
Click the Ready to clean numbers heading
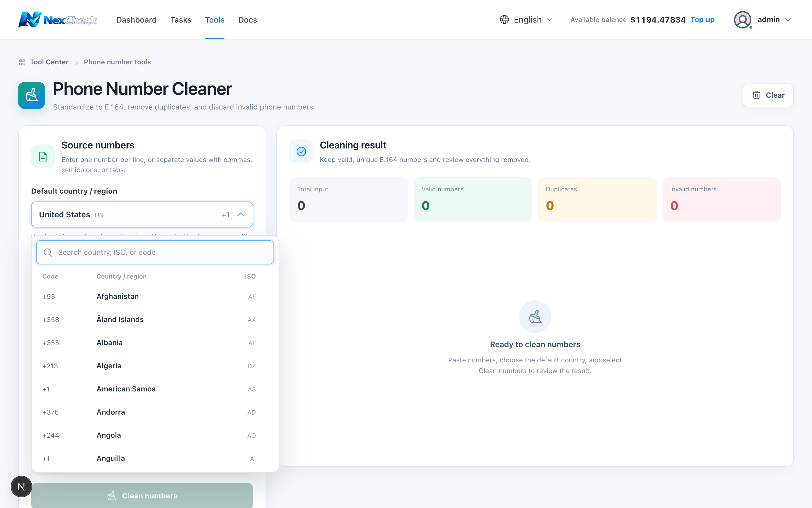point(535,344)
